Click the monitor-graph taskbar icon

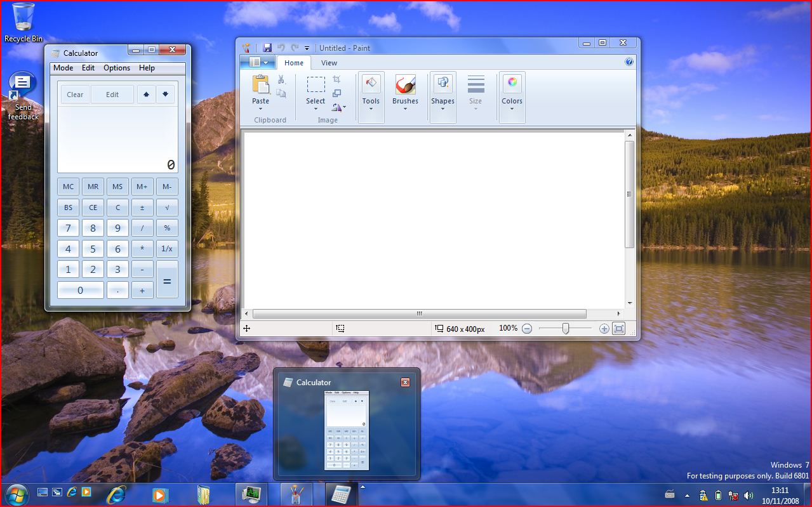[x=253, y=494]
